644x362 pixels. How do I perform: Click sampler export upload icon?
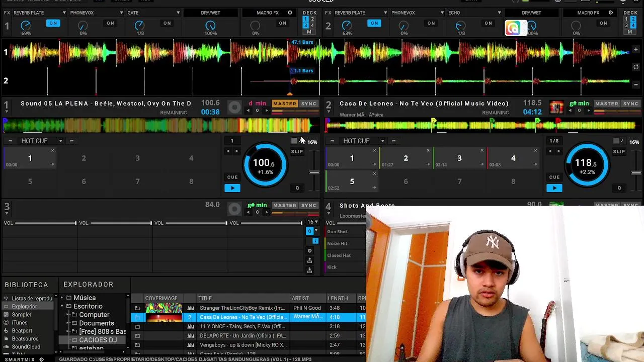coord(309,260)
